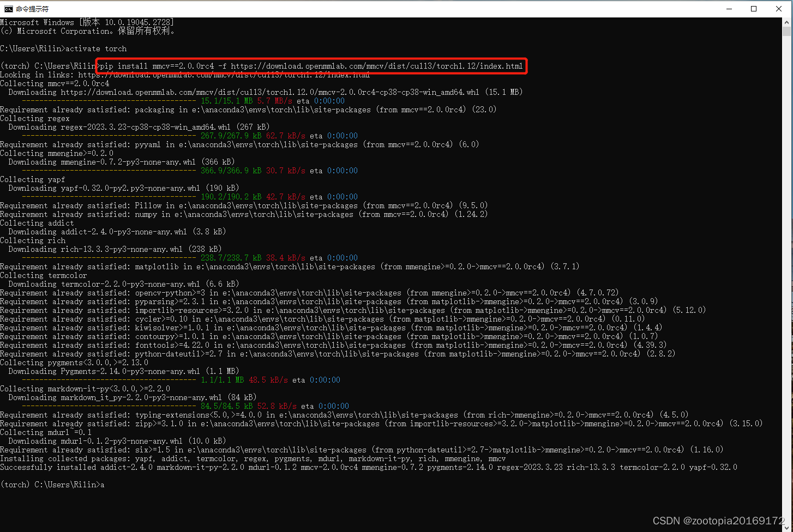This screenshot has height=532, width=793.
Task: Click the 'opencv-python>=3' requirement line
Action: (309, 293)
